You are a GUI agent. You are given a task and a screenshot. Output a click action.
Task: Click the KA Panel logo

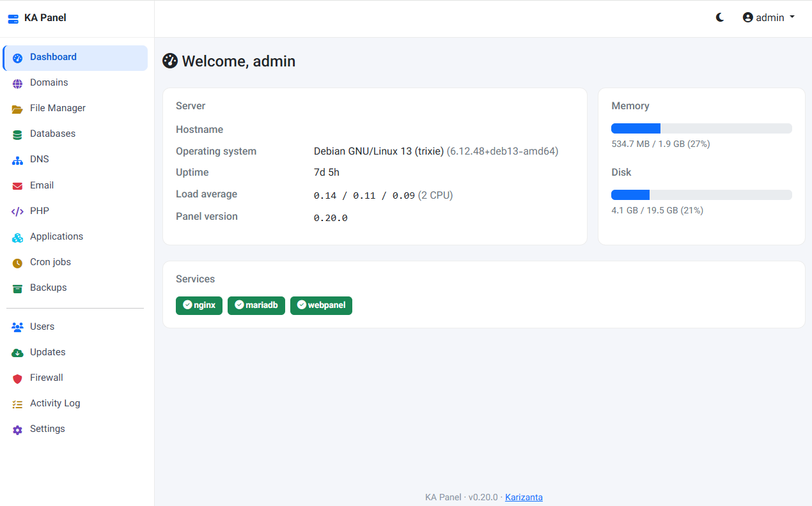(37, 18)
